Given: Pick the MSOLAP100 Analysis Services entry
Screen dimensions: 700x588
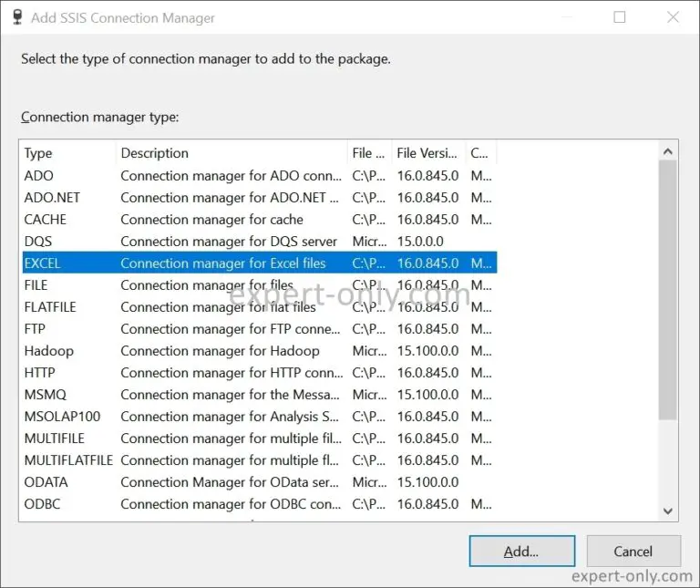Looking at the screenshot, I should click(x=260, y=416).
